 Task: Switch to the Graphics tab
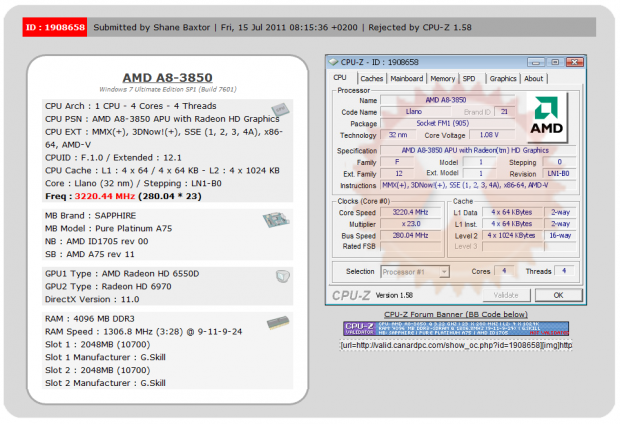(503, 79)
